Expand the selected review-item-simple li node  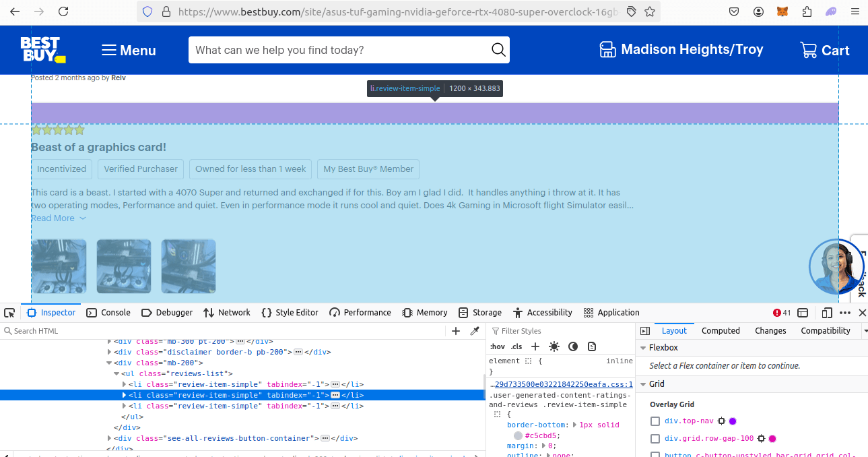pos(124,395)
